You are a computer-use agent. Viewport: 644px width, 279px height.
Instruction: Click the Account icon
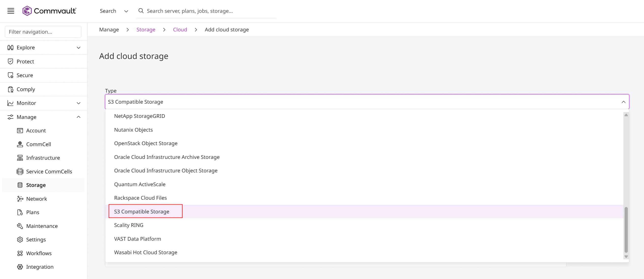[20, 130]
